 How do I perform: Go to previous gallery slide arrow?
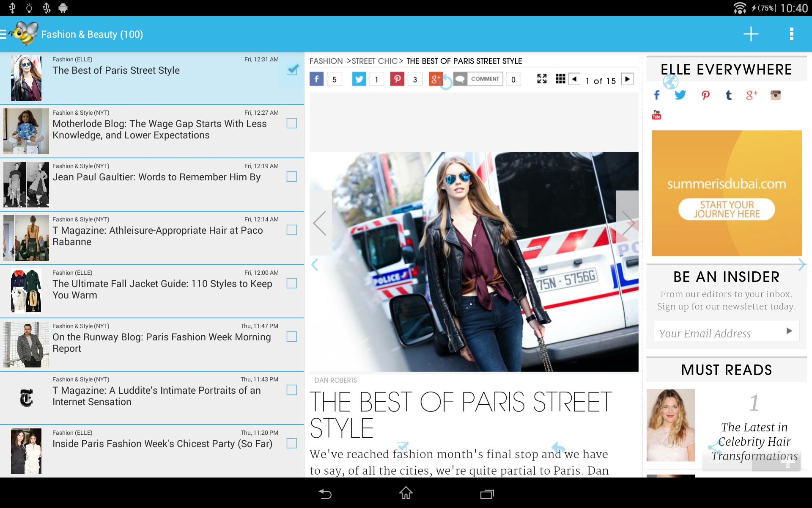(574, 79)
